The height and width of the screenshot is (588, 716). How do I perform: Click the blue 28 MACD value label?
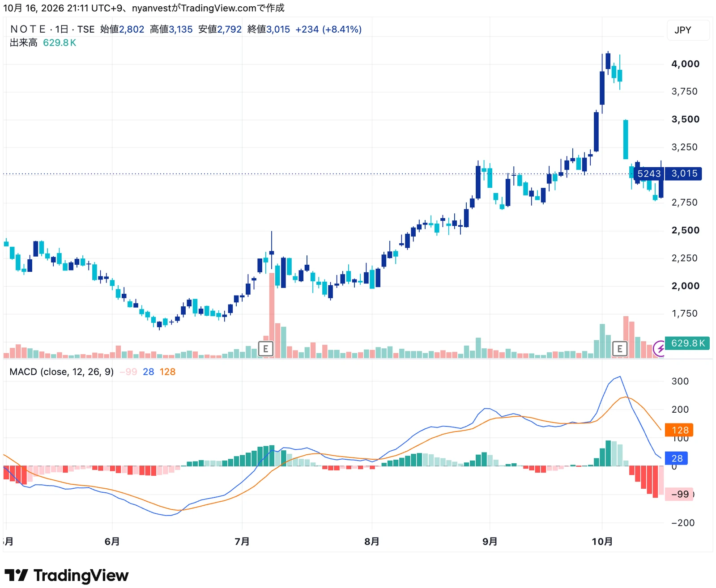[677, 458]
